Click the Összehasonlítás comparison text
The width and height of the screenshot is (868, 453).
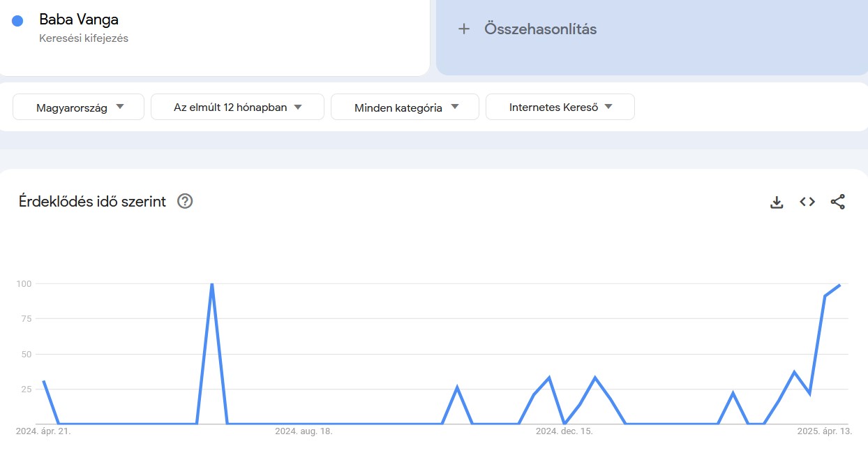[x=540, y=29]
